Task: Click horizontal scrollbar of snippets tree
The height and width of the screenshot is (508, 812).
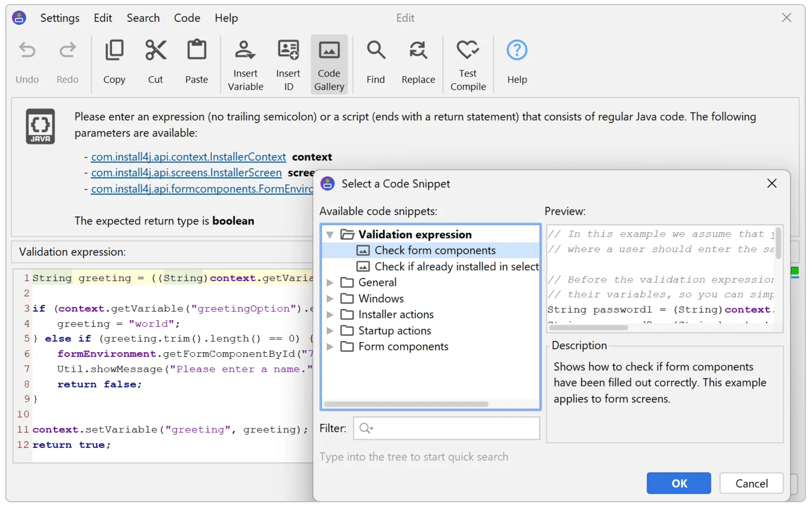Action: coord(406,404)
